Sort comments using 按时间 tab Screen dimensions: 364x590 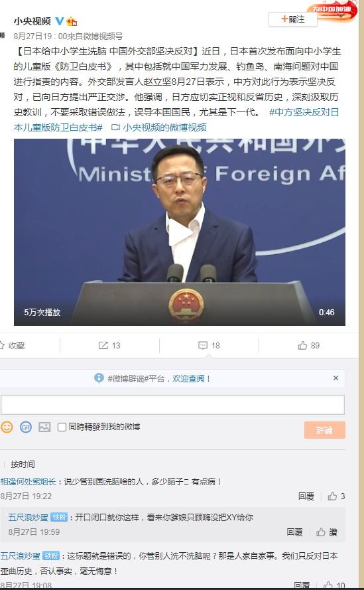[23, 465]
